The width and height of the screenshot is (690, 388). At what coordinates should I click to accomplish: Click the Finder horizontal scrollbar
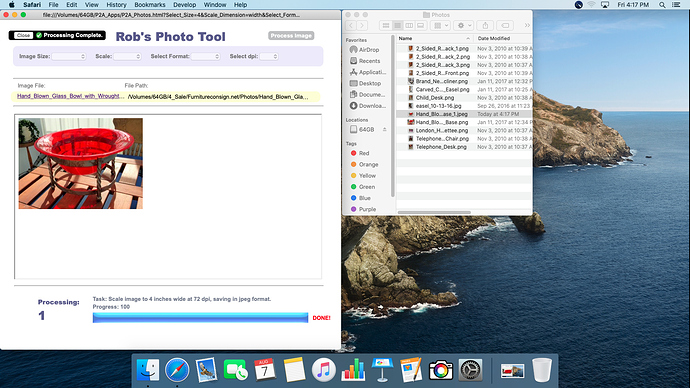point(434,212)
